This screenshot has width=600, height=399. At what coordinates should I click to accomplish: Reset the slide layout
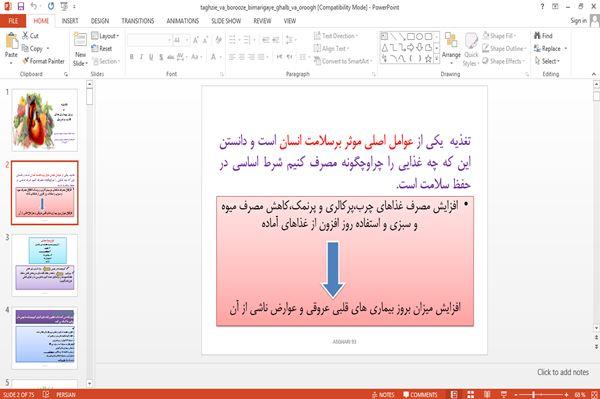[x=102, y=49]
